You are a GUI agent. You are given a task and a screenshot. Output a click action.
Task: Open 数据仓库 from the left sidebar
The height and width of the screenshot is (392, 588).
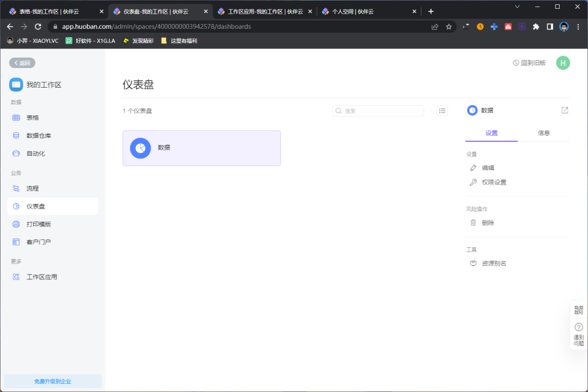tap(16, 135)
